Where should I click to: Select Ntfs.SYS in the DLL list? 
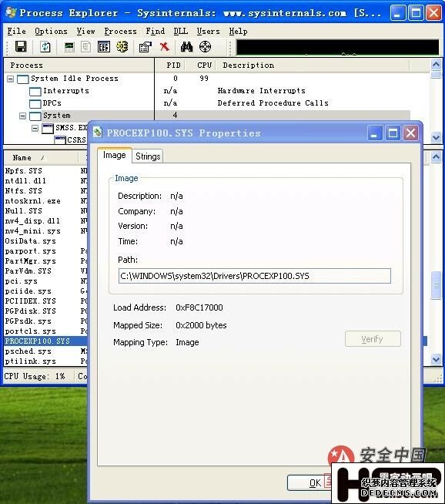click(23, 191)
